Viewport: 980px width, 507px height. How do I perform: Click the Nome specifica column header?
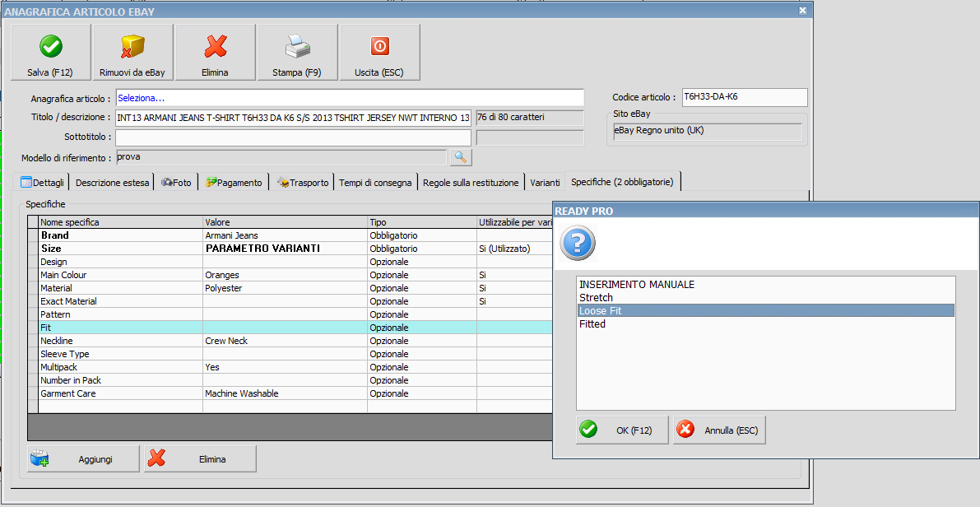(121, 222)
